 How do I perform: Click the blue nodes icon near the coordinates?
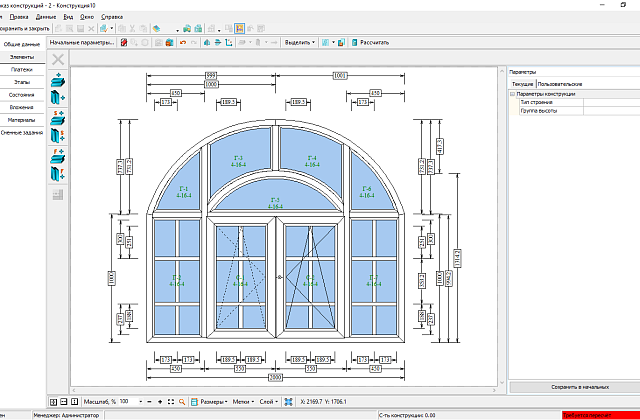(289, 402)
